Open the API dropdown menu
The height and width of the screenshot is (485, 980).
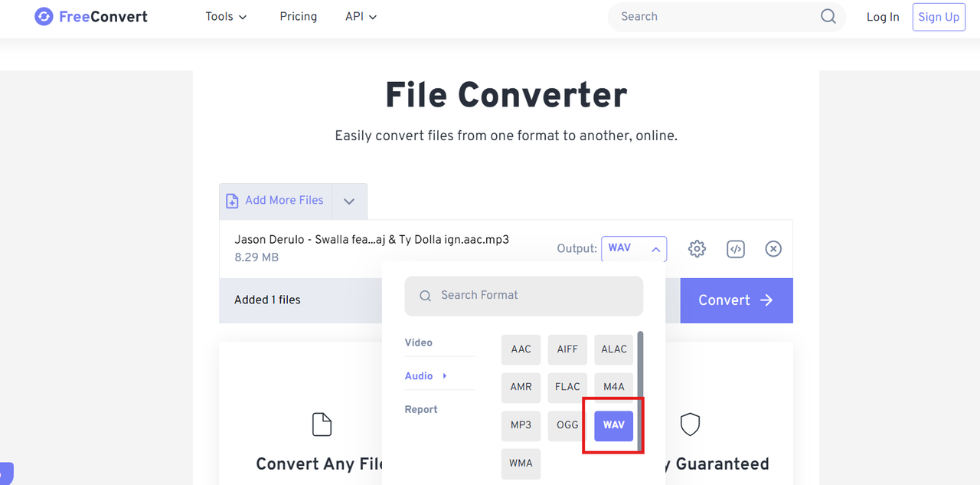coord(361,17)
